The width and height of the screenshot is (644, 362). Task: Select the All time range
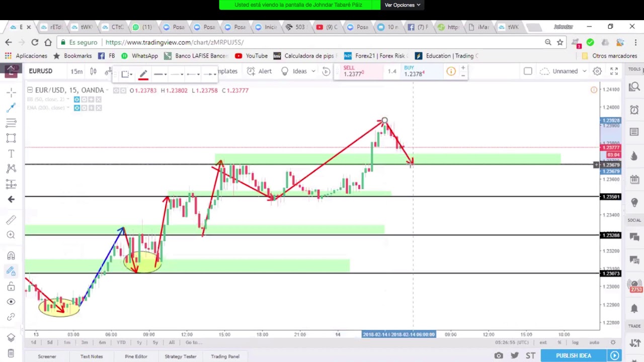click(x=172, y=342)
